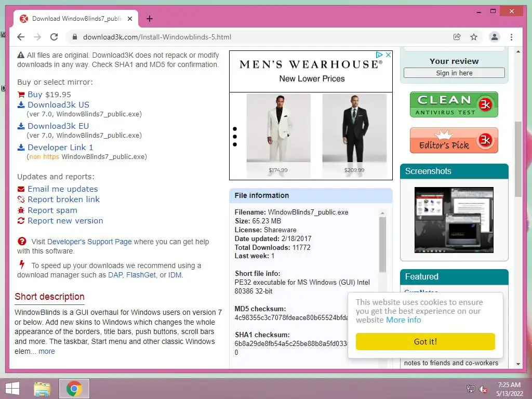Click the page vertical scrollbar thumb
This screenshot has width=532, height=399.
(518, 159)
